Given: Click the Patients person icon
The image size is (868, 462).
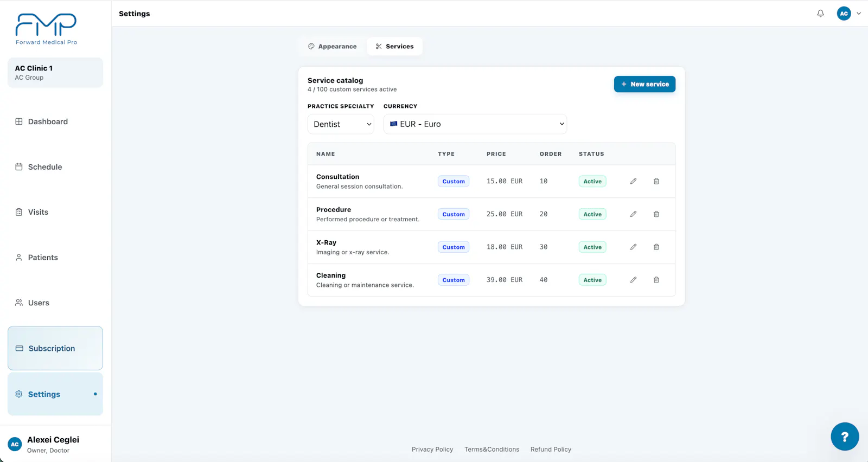Looking at the screenshot, I should click(x=19, y=258).
